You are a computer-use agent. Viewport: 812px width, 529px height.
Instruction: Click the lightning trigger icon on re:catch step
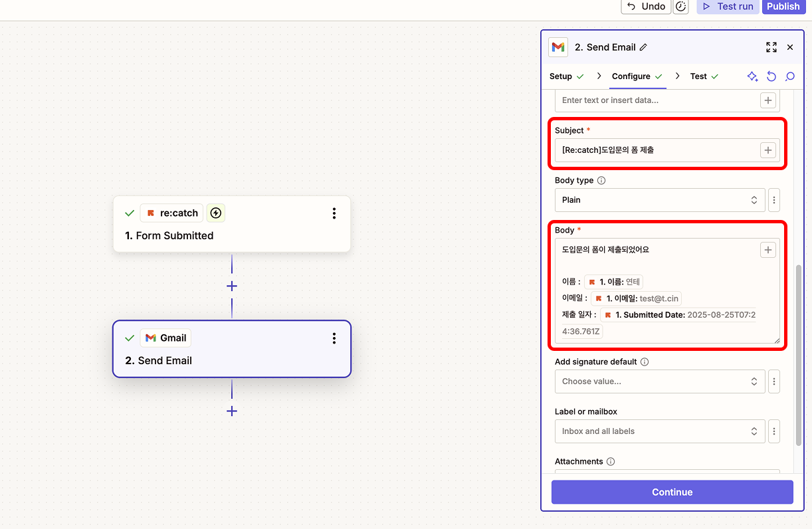[x=215, y=213]
